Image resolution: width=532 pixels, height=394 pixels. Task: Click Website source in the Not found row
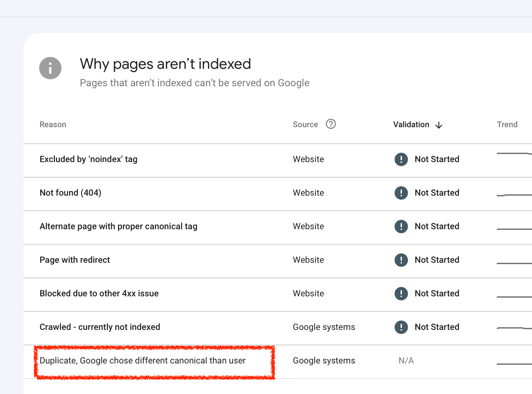click(308, 193)
